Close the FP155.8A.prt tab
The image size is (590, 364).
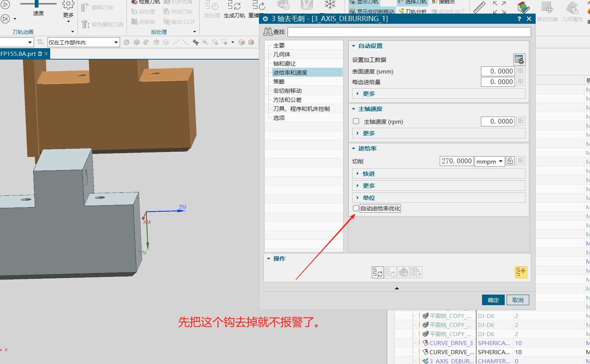pyautogui.click(x=46, y=54)
